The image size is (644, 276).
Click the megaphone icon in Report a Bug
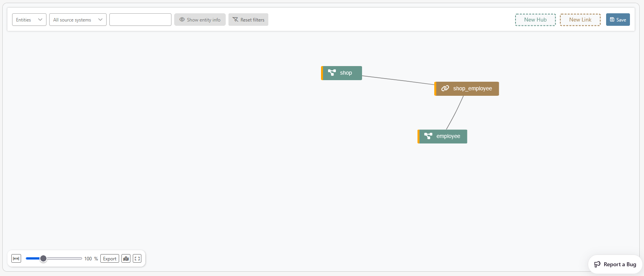point(597,264)
